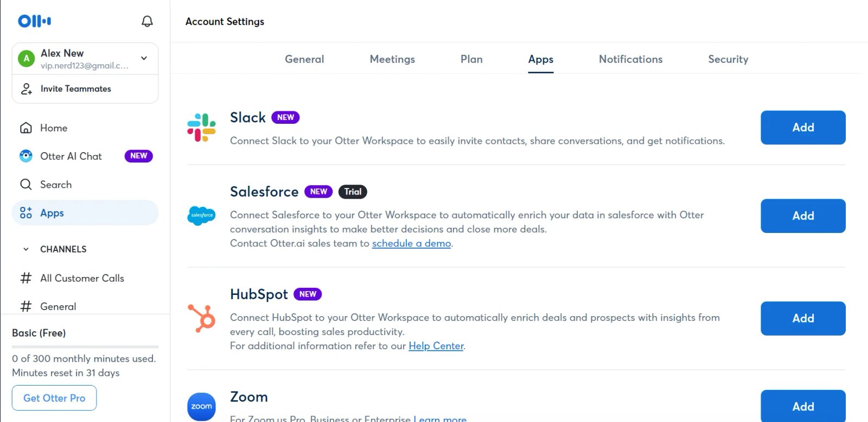Image resolution: width=868 pixels, height=422 pixels.
Task: Open Otter AI Chat from the sidebar
Action: coord(71,156)
